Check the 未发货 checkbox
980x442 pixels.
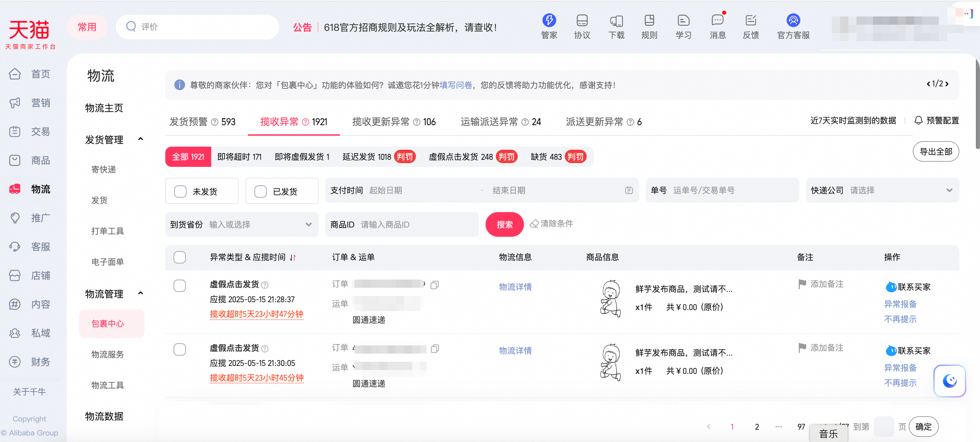(x=180, y=191)
